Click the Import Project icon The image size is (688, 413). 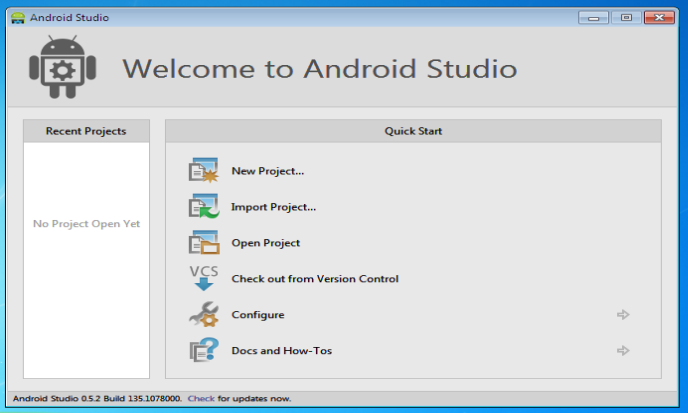pyautogui.click(x=204, y=207)
